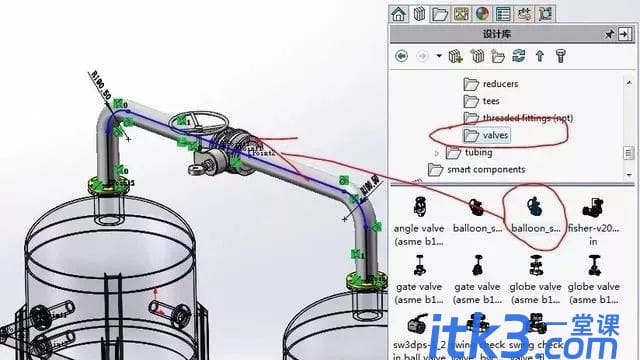The height and width of the screenshot is (360, 640).
Task: Click the greyed forward navigation arrow
Action: (422, 56)
